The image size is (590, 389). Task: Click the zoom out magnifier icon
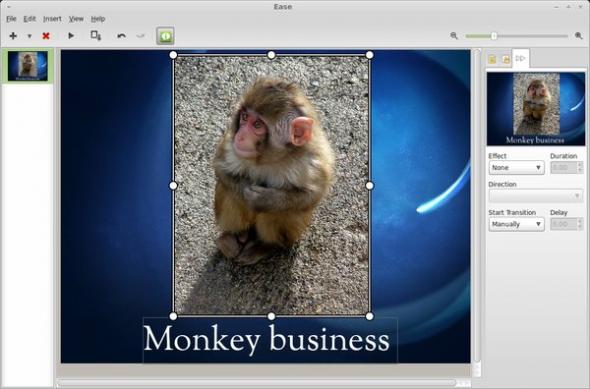click(454, 36)
